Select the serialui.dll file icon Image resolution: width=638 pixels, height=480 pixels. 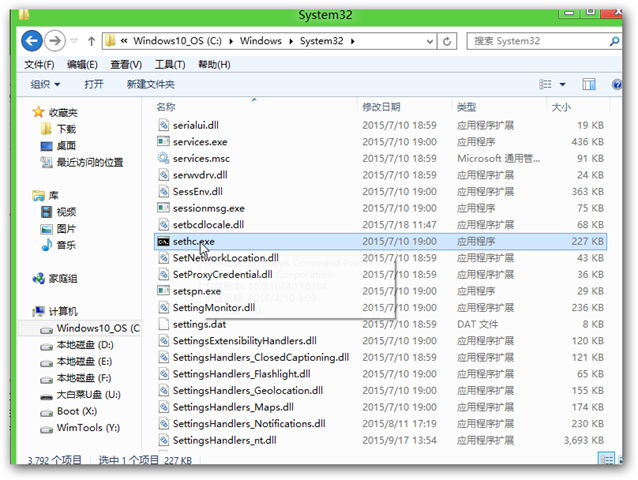pyautogui.click(x=163, y=125)
